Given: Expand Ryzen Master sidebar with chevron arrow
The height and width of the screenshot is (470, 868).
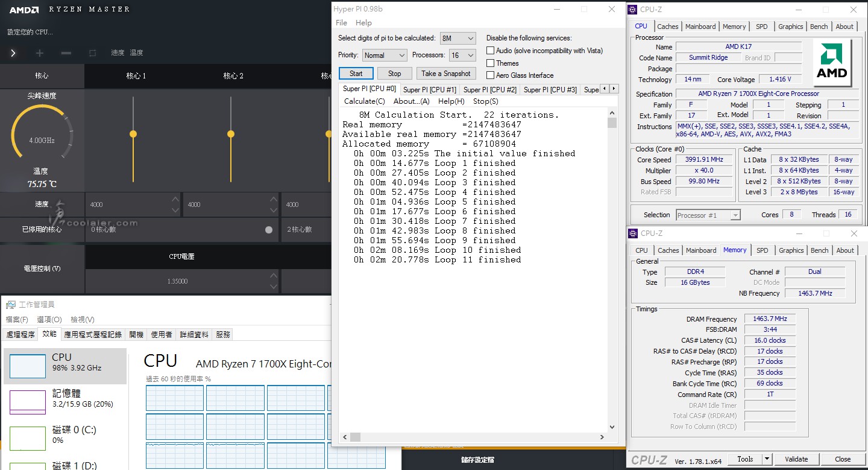Looking at the screenshot, I should [x=13, y=53].
